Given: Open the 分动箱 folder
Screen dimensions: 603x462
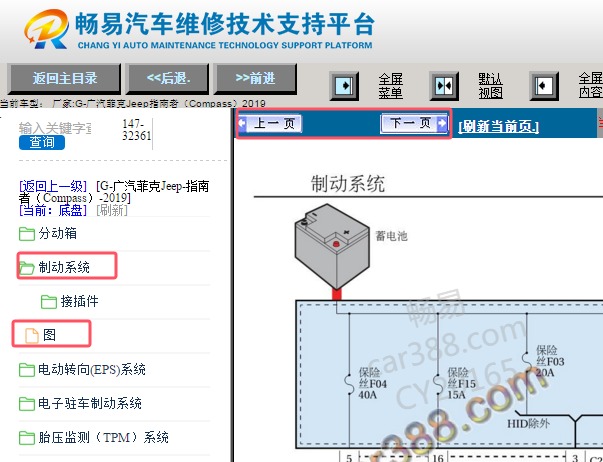Looking at the screenshot, I should point(57,233).
